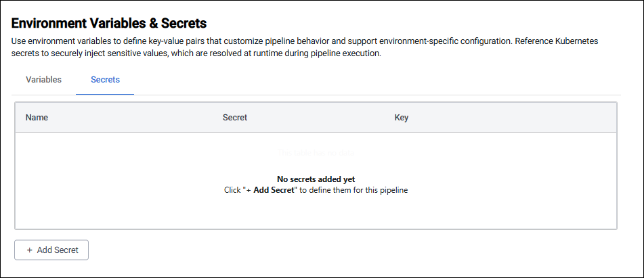Switch to the Variables tab
The height and width of the screenshot is (278, 644).
tap(43, 80)
